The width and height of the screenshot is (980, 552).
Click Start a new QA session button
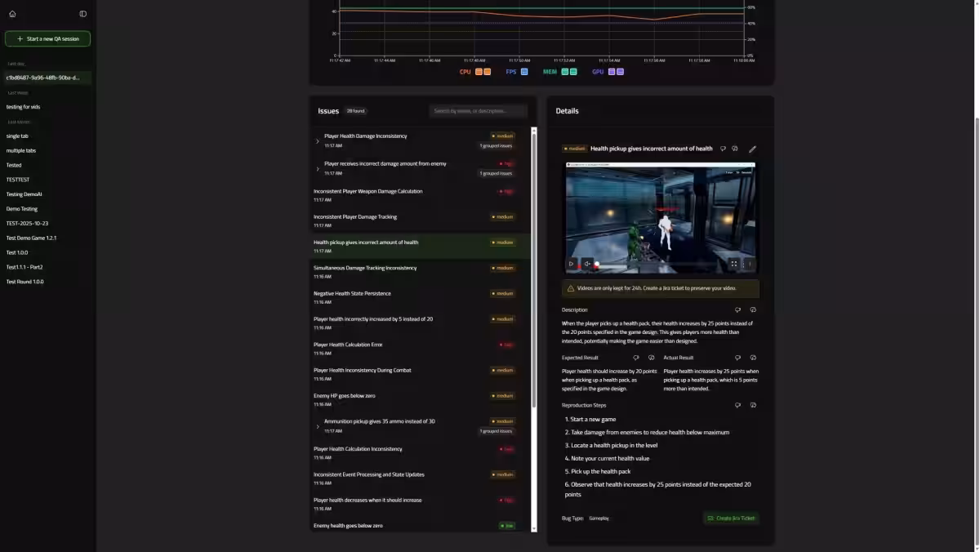coord(47,38)
